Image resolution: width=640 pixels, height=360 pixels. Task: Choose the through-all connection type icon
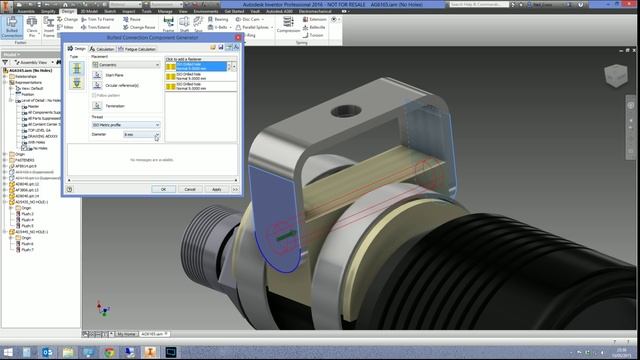coord(77,68)
